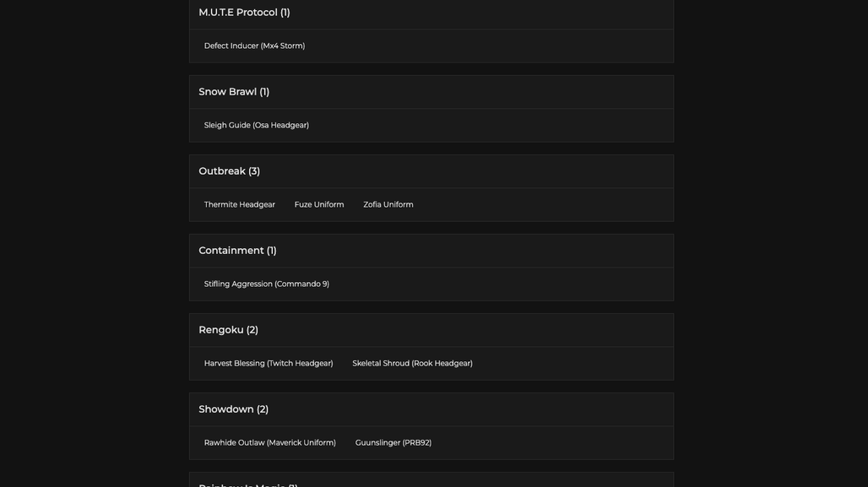Click the Showdown item row panel

[x=431, y=443]
